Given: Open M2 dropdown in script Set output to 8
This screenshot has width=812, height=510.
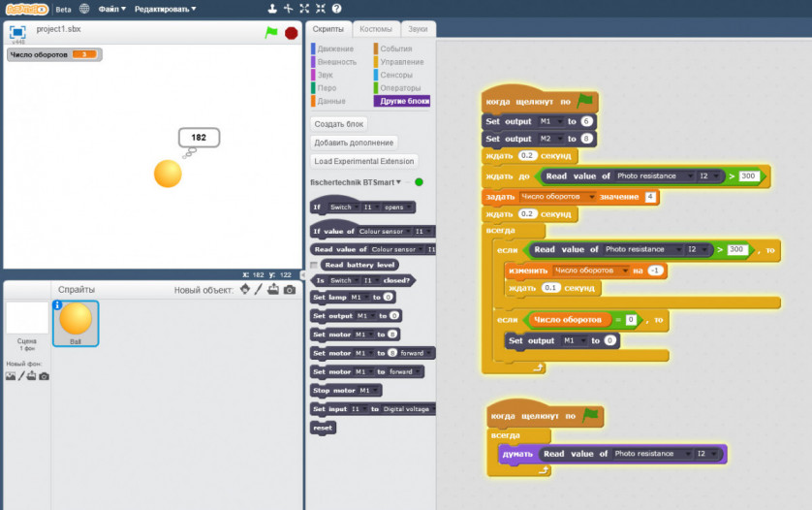Looking at the screenshot, I should click(550, 139).
